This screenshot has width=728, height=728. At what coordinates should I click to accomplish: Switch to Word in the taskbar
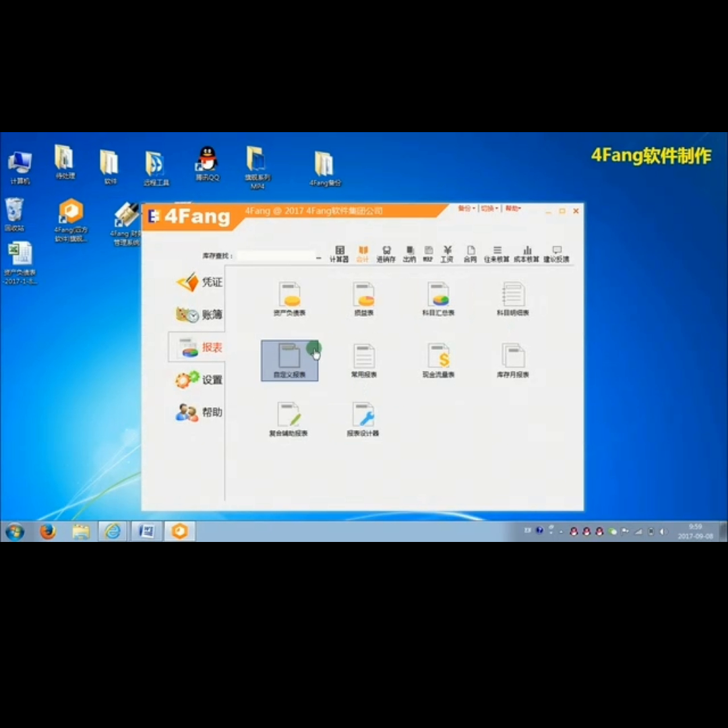point(147,531)
